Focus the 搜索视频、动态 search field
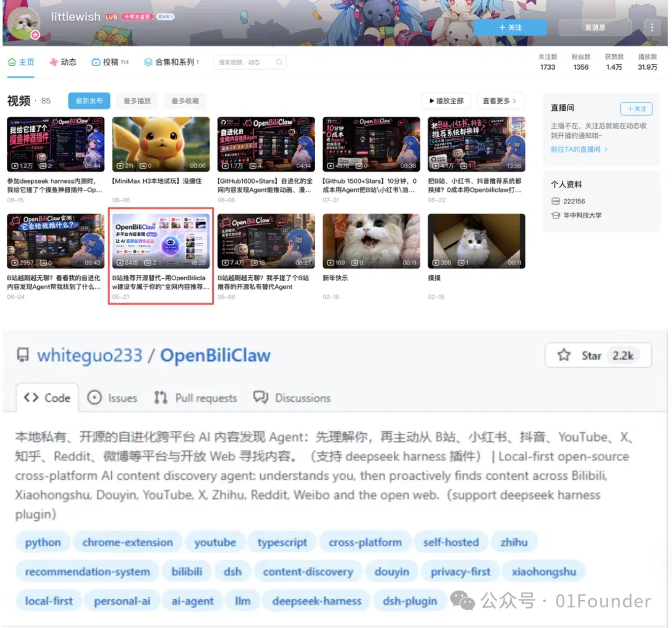672x628 pixels. (250, 62)
